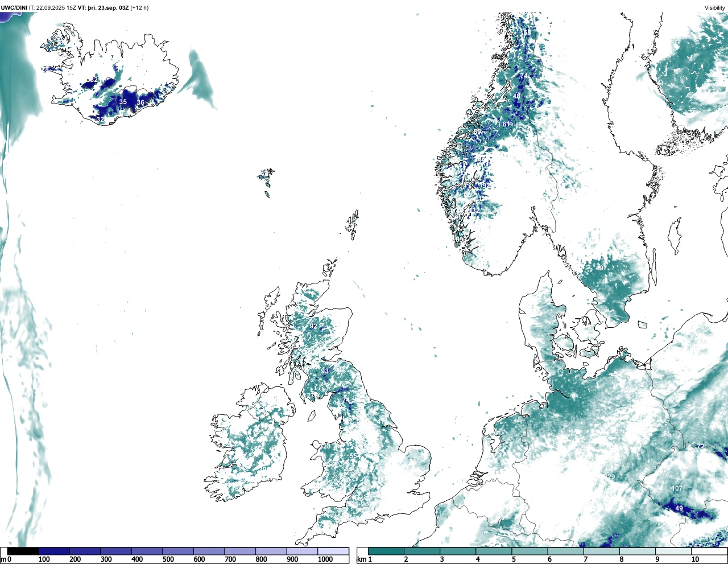Click the '49' value label at bottom right
Viewport: 728px width, 564px height.
[x=679, y=508]
